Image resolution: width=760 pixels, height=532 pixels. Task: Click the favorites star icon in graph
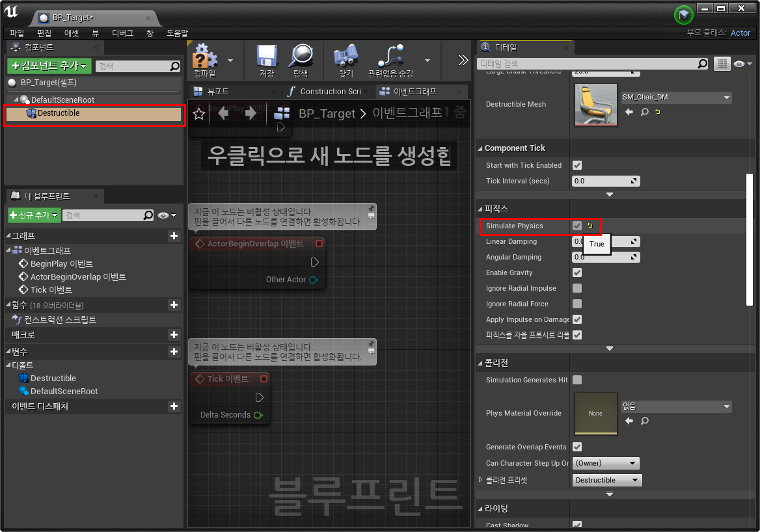point(198,114)
